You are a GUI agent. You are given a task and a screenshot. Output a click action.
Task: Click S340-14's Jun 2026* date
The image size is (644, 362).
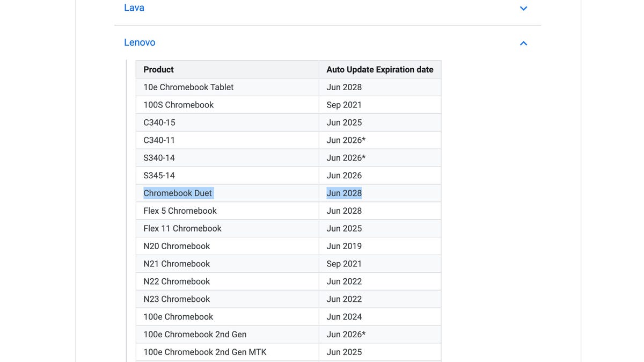(x=346, y=158)
